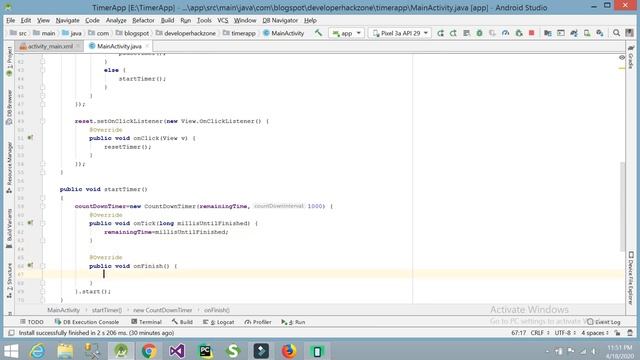Screen dimensions: 640x360
Task: Open the TODO tool window button
Action: 31,322
